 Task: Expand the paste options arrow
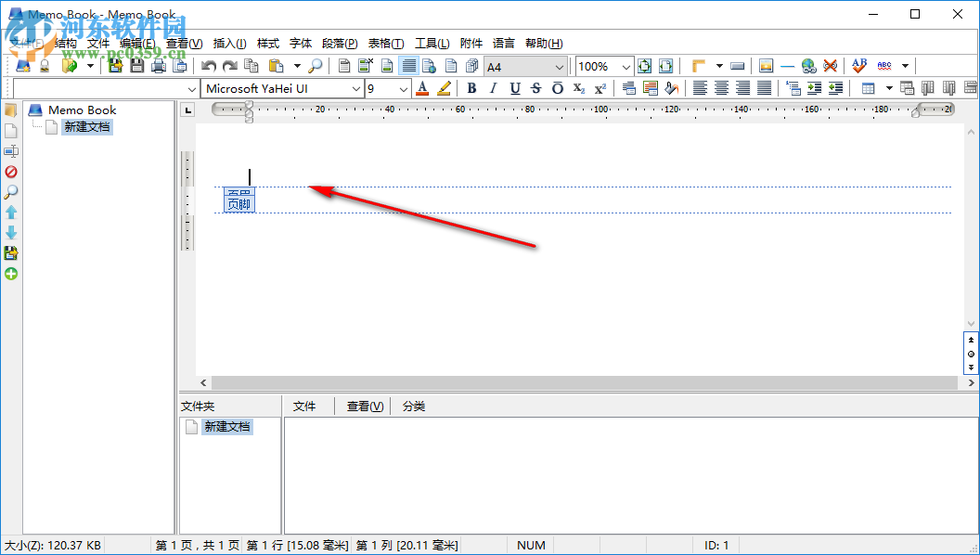297,66
